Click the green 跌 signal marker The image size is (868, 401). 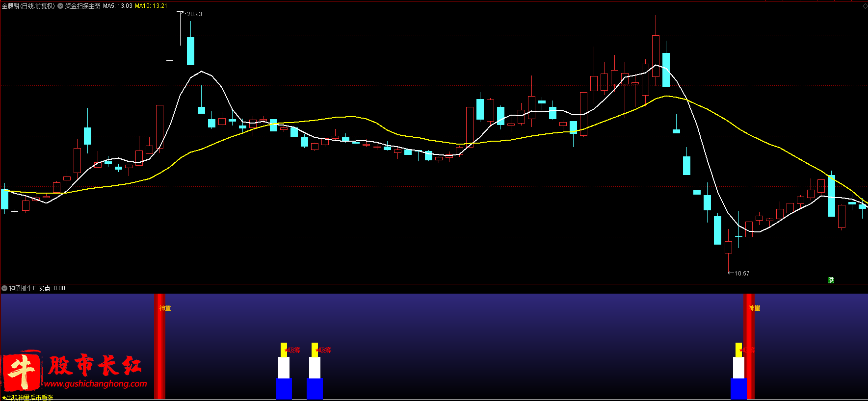coord(831,280)
